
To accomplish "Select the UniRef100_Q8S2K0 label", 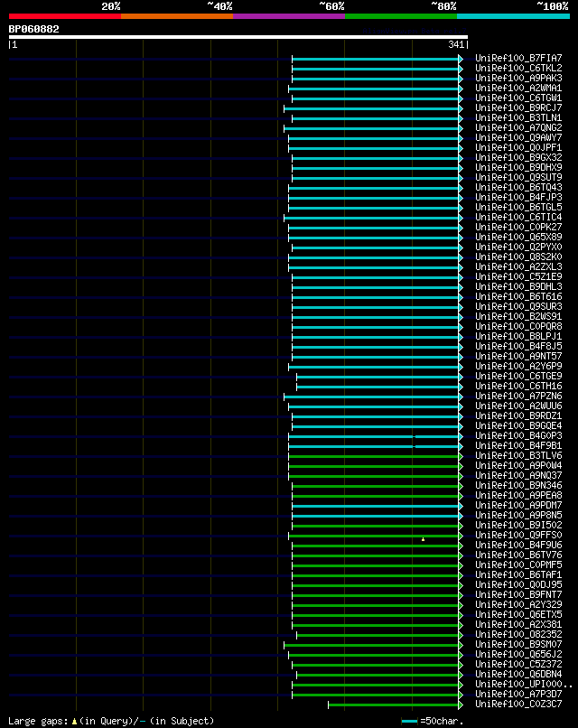I will tap(518, 257).
